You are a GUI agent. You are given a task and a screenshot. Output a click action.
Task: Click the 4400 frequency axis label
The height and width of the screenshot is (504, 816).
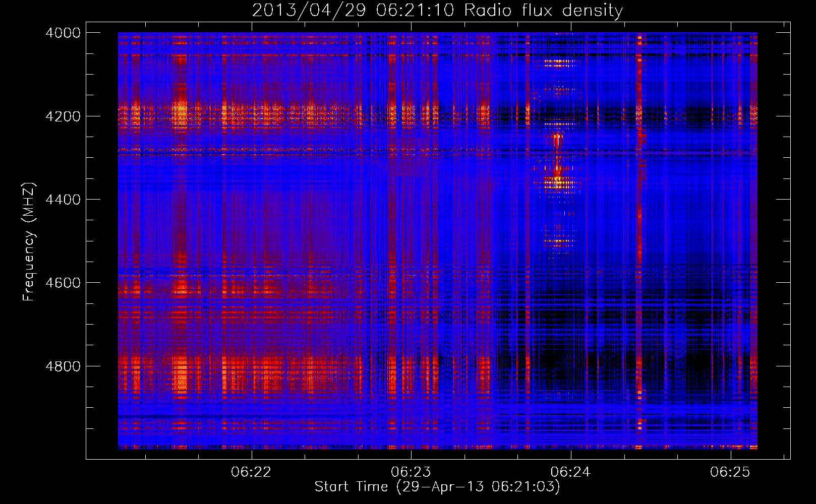[63, 200]
